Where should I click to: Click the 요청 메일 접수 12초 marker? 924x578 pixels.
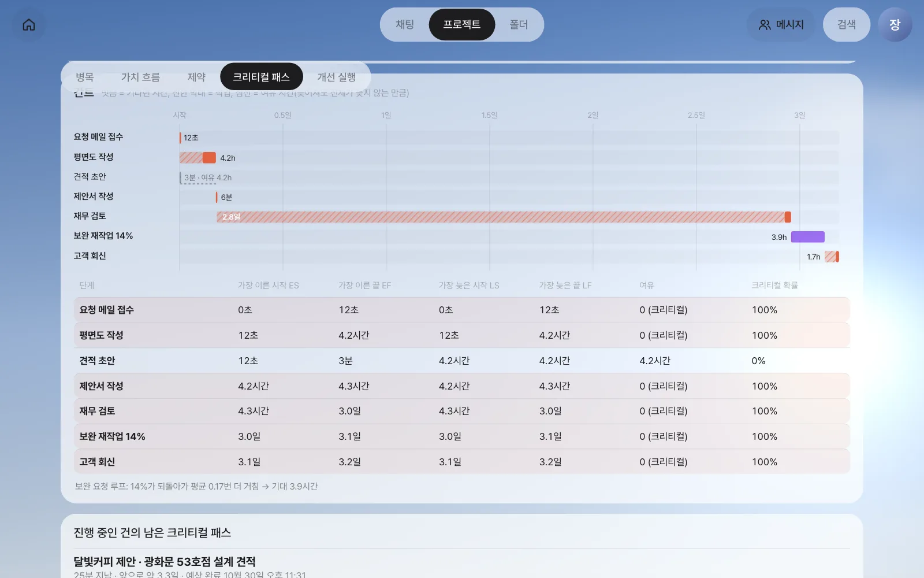pyautogui.click(x=180, y=138)
